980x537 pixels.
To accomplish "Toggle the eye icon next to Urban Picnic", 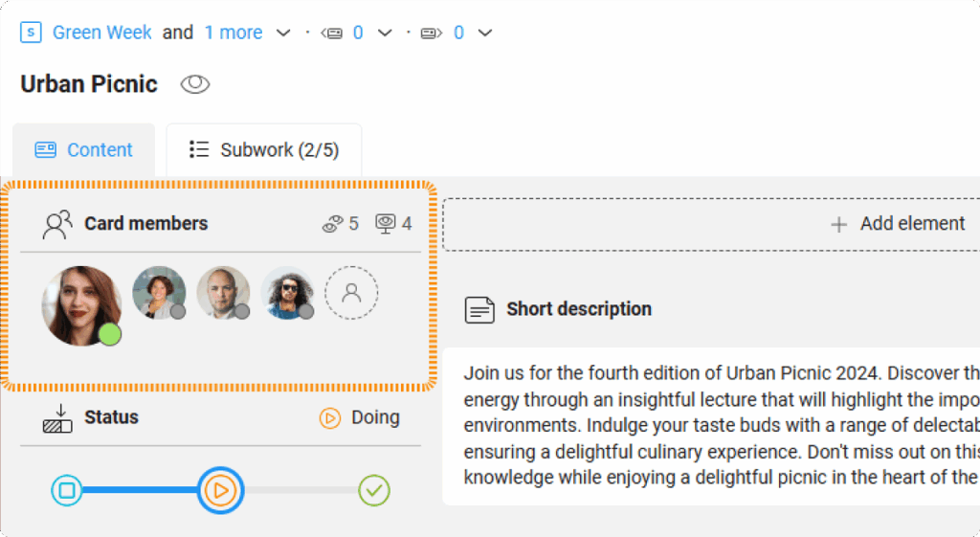I will pyautogui.click(x=195, y=84).
